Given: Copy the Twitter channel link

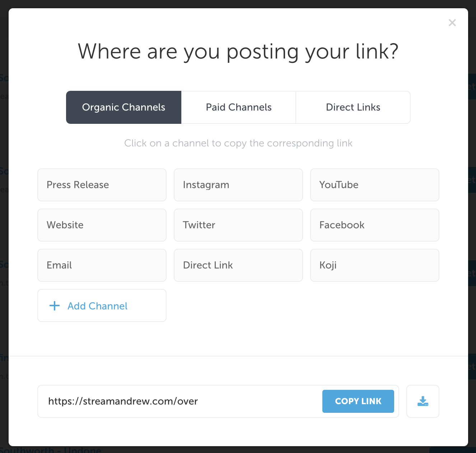Looking at the screenshot, I should (238, 225).
